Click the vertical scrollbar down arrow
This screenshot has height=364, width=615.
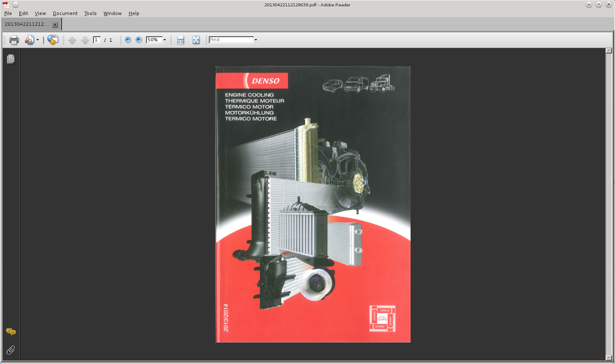coord(609,358)
